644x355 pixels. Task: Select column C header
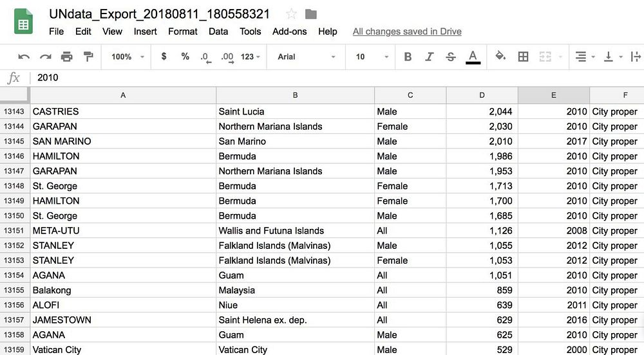410,95
